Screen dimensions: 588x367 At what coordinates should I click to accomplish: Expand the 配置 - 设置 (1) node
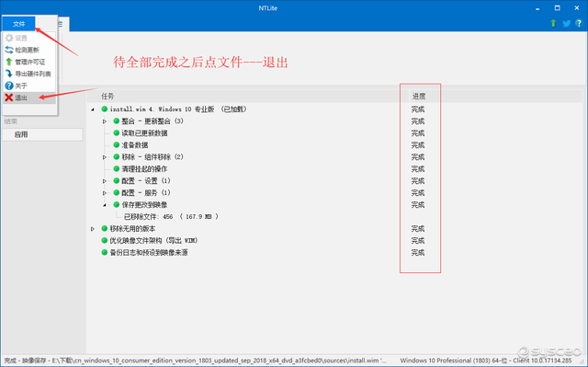[x=105, y=181]
